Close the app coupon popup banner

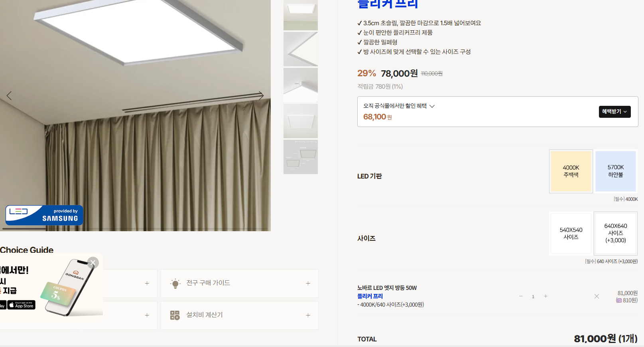click(x=93, y=262)
